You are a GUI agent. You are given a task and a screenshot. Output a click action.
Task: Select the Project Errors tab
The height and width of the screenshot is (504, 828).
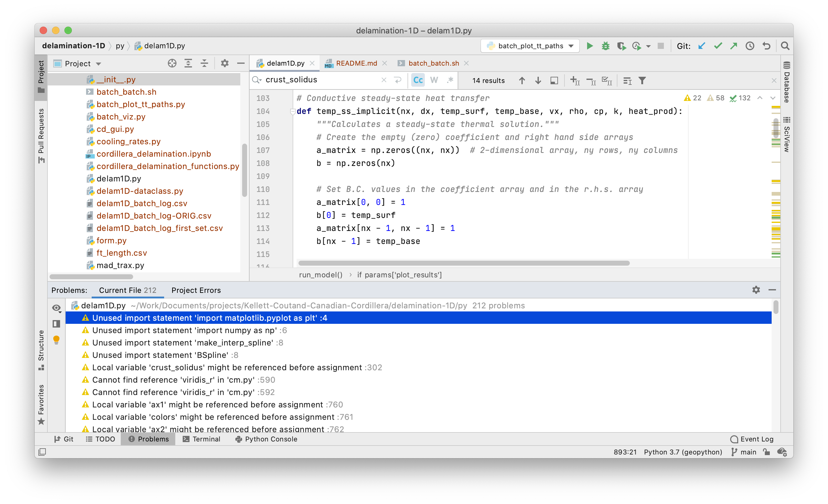coord(196,290)
